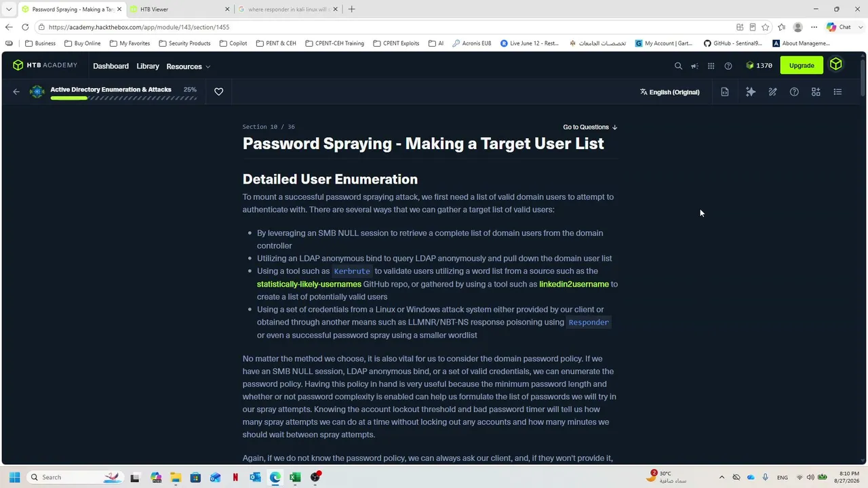Open Netflix from taskbar

(x=235, y=477)
